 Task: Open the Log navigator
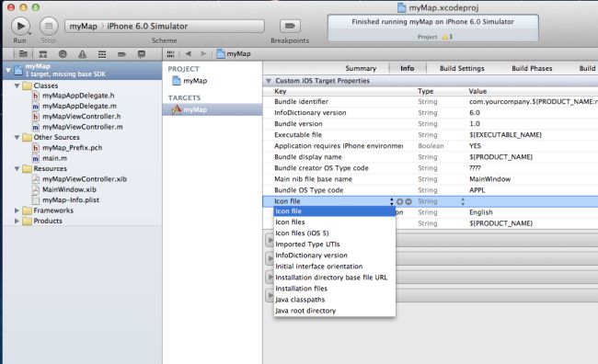(142, 54)
